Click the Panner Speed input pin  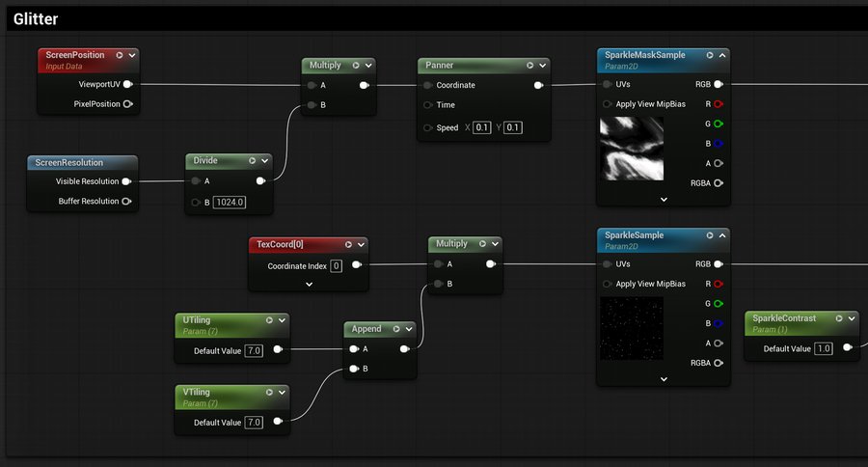(427, 127)
